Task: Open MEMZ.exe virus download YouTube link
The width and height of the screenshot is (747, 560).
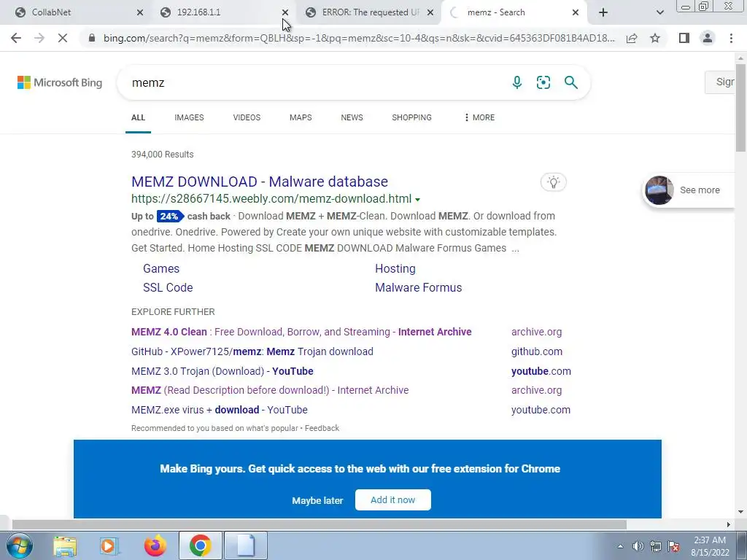Action: pos(219,410)
